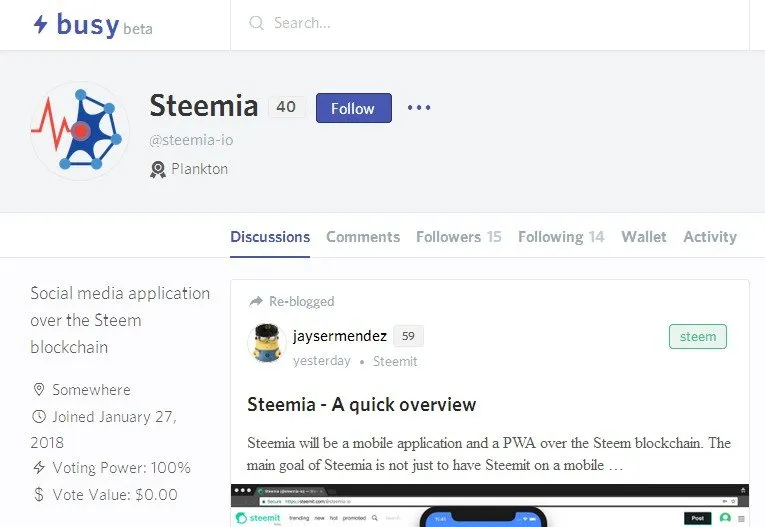
Task: Click the voting power bolt icon
Action: (x=39, y=467)
